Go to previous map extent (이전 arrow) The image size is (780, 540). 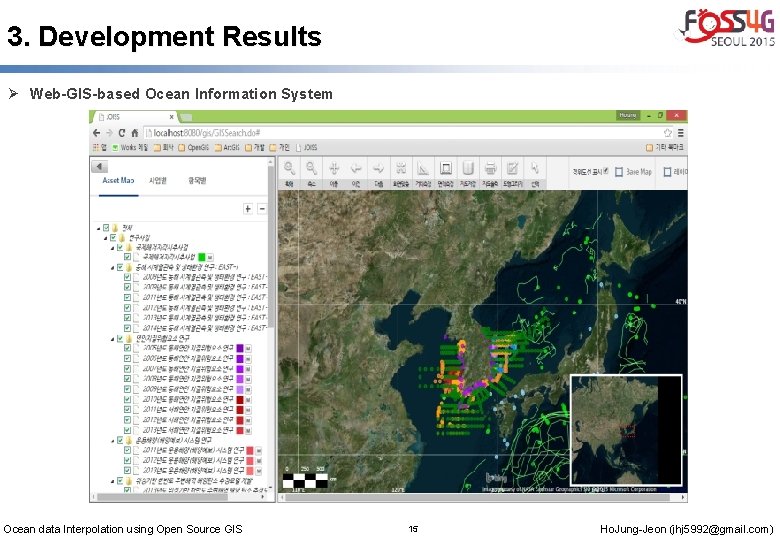pyautogui.click(x=356, y=173)
